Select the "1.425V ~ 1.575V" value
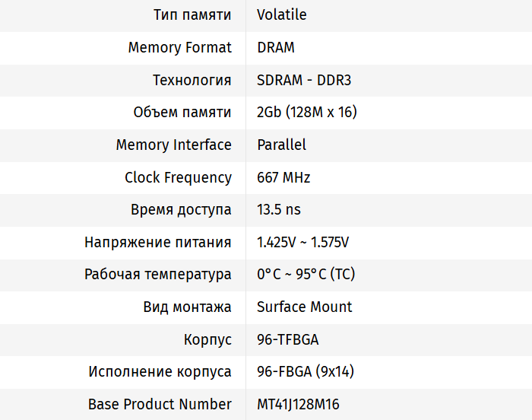Screen dimensions: 532x420 pyautogui.click(x=303, y=243)
